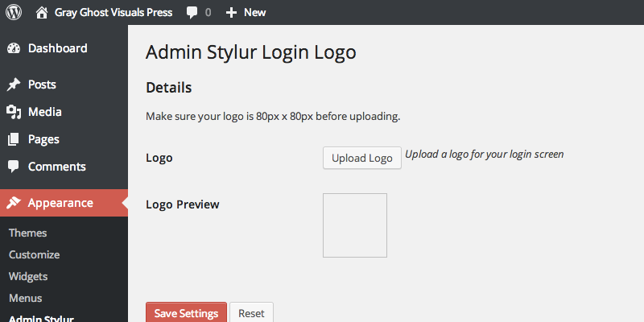The image size is (644, 322).
Task: Click the Dashboard gauge icon
Action: click(14, 48)
